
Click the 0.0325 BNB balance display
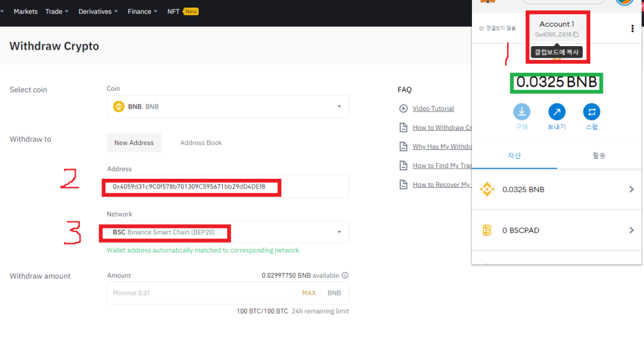click(x=557, y=83)
